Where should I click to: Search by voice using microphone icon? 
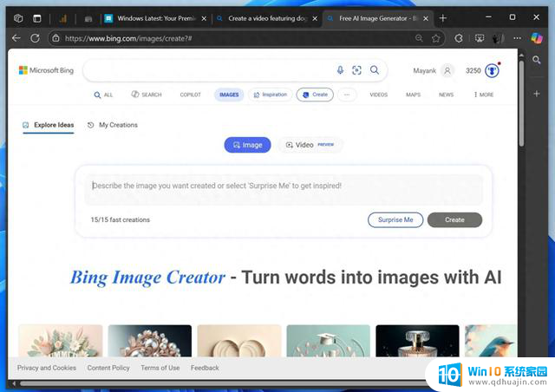pyautogui.click(x=340, y=70)
